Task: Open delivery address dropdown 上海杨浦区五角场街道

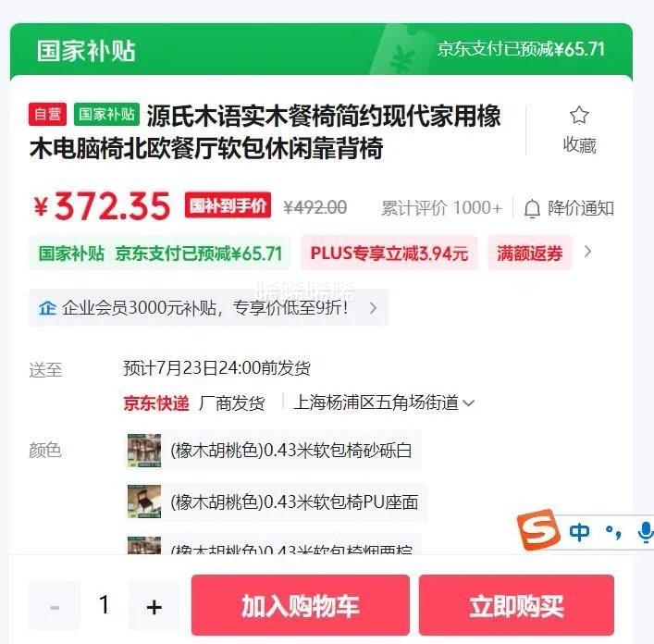Action: coord(384,402)
